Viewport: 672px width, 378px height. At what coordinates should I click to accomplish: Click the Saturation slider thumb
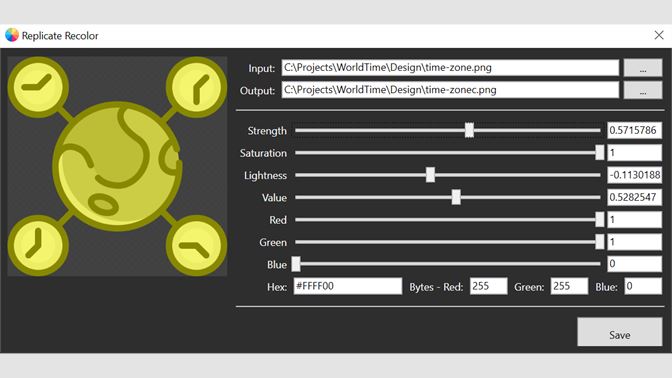pos(600,153)
